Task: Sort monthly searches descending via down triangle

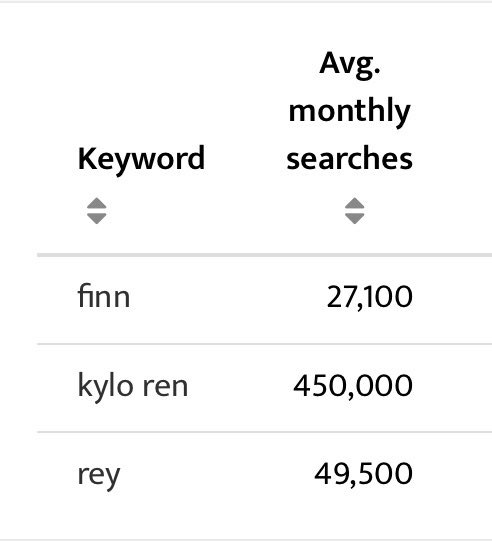Action: point(355,218)
